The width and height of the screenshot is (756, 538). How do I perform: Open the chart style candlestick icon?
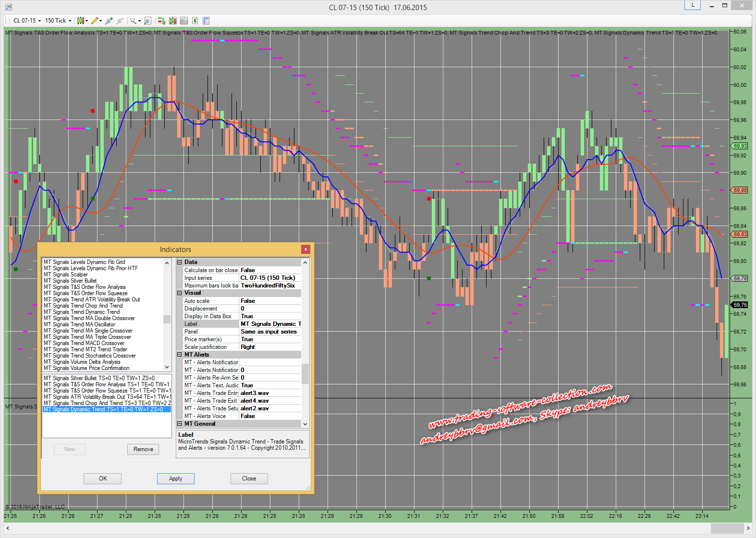pyautogui.click(x=81, y=21)
